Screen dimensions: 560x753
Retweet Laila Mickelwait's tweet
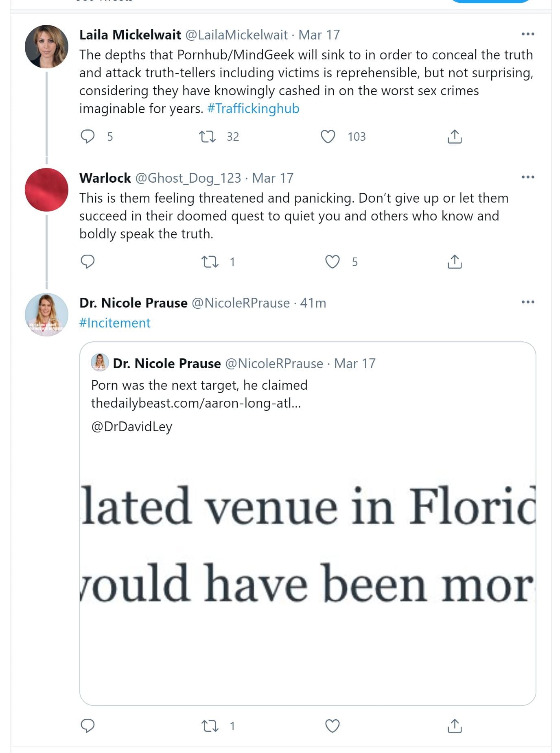pyautogui.click(x=207, y=136)
